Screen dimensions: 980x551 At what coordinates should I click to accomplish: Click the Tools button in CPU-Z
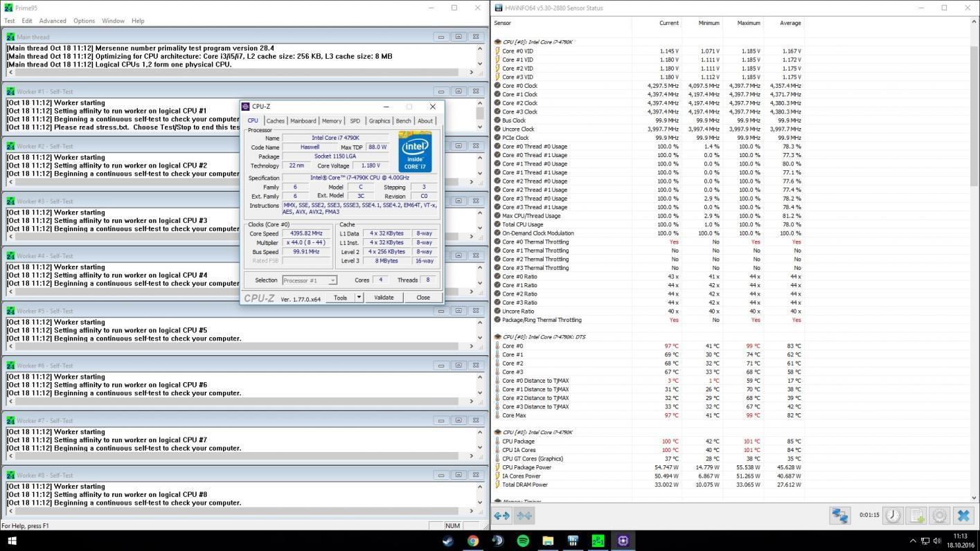[340, 298]
